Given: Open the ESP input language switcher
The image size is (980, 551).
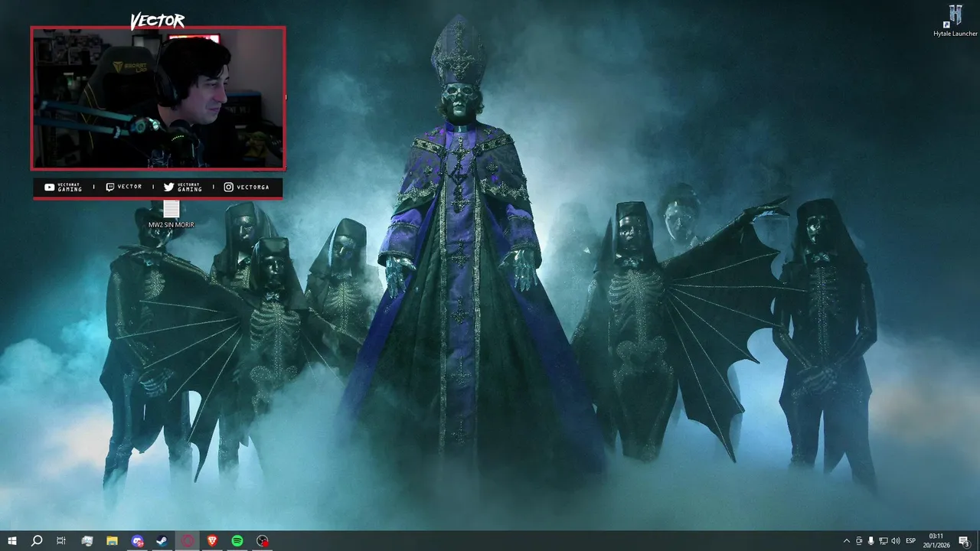Looking at the screenshot, I should pos(911,541).
